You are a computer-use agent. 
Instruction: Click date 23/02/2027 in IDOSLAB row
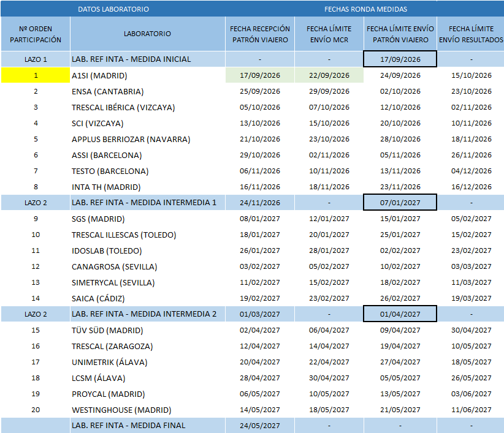(x=471, y=250)
